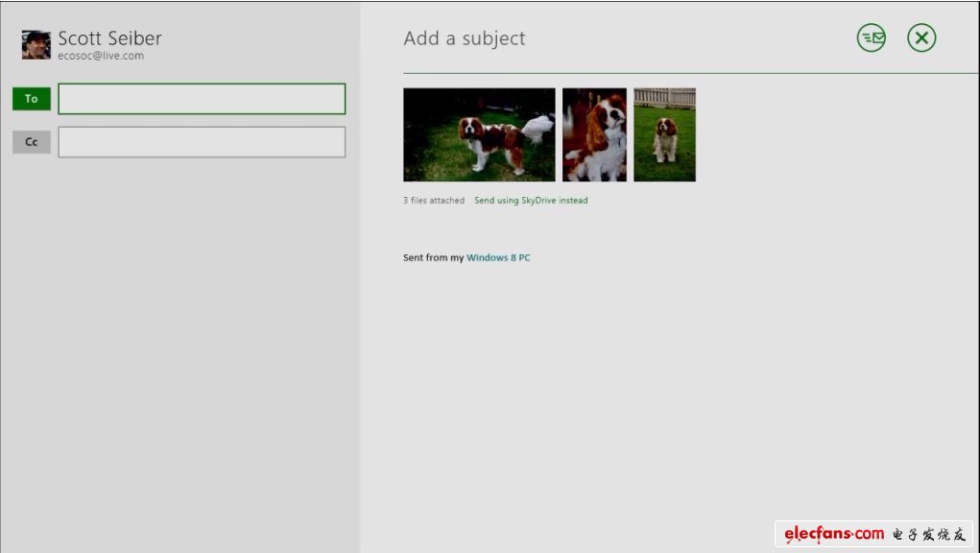Click Scott Seiber's profile picture
The height and width of the screenshot is (553, 980).
(36, 44)
